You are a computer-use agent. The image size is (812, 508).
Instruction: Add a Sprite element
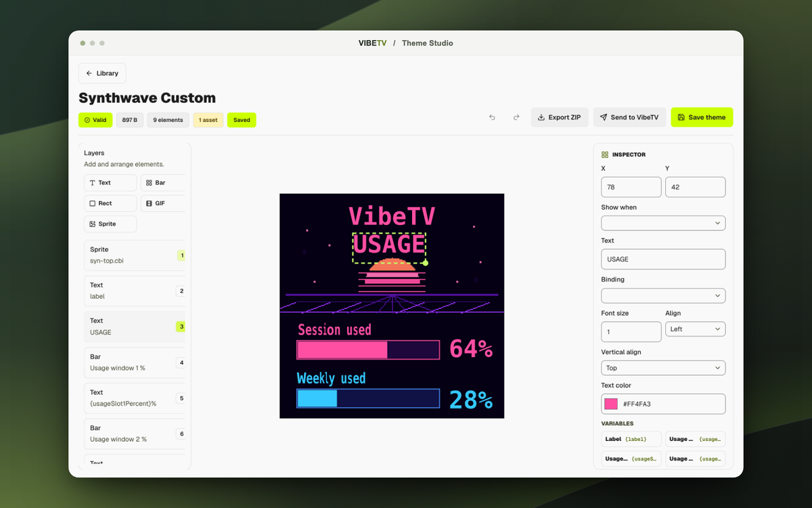[110, 224]
